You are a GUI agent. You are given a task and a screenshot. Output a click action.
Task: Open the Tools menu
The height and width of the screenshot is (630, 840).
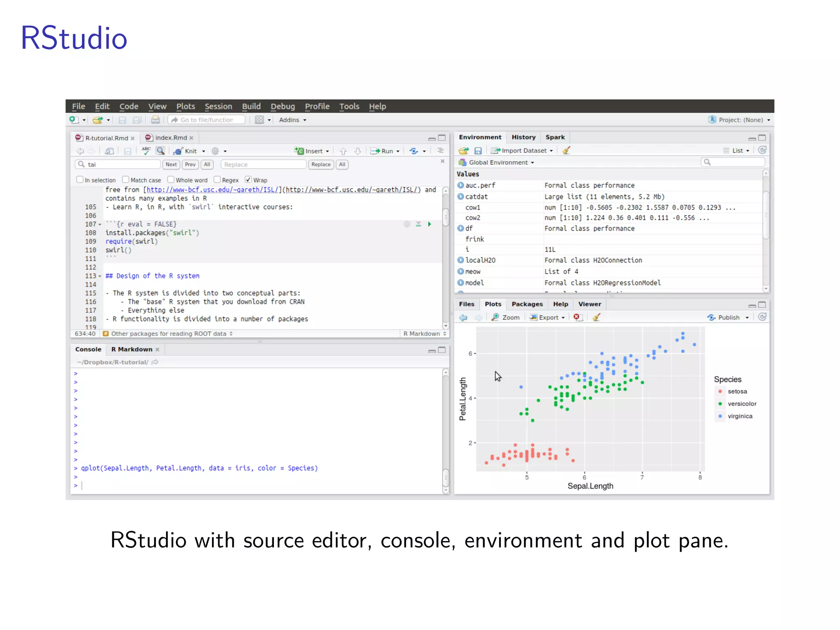349,106
